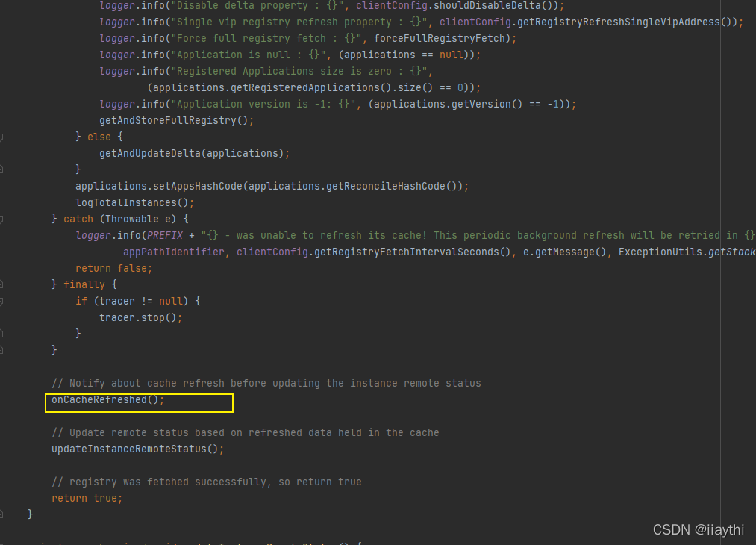Click the tracer.stop() call
The image size is (756, 545).
pyautogui.click(x=141, y=317)
